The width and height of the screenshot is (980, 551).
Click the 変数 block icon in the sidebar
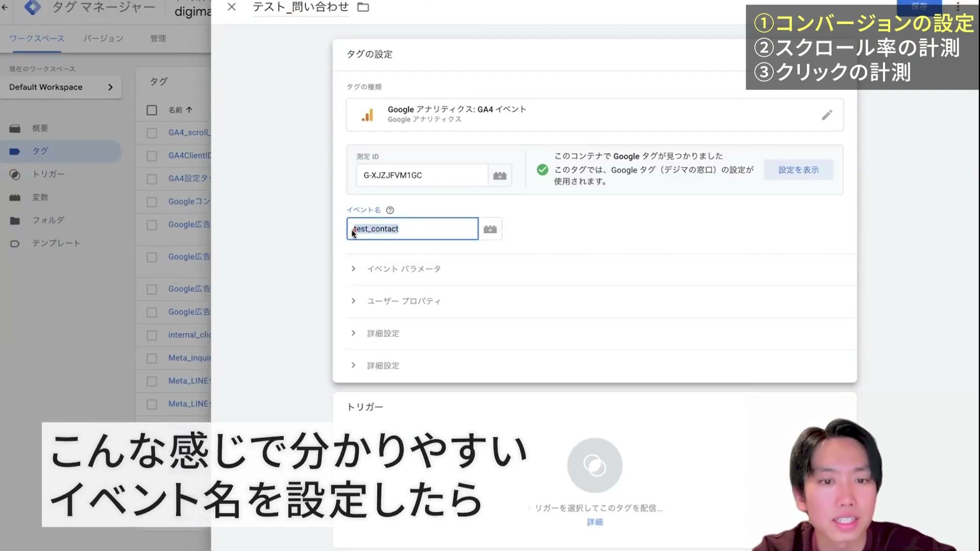click(15, 197)
